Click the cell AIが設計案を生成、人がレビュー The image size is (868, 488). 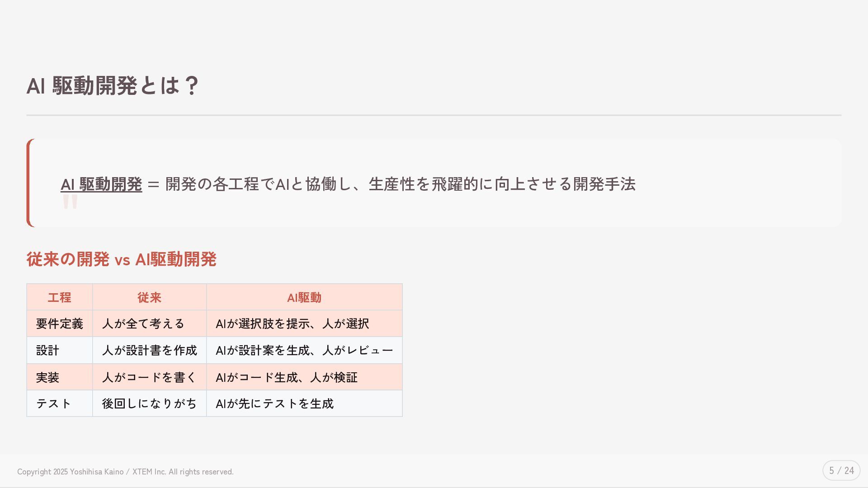click(x=304, y=350)
